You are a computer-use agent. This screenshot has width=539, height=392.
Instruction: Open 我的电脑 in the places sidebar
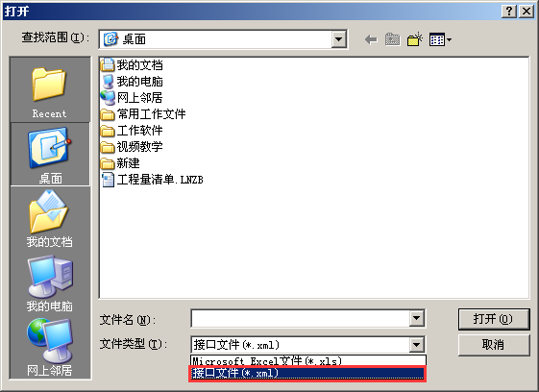click(x=50, y=283)
